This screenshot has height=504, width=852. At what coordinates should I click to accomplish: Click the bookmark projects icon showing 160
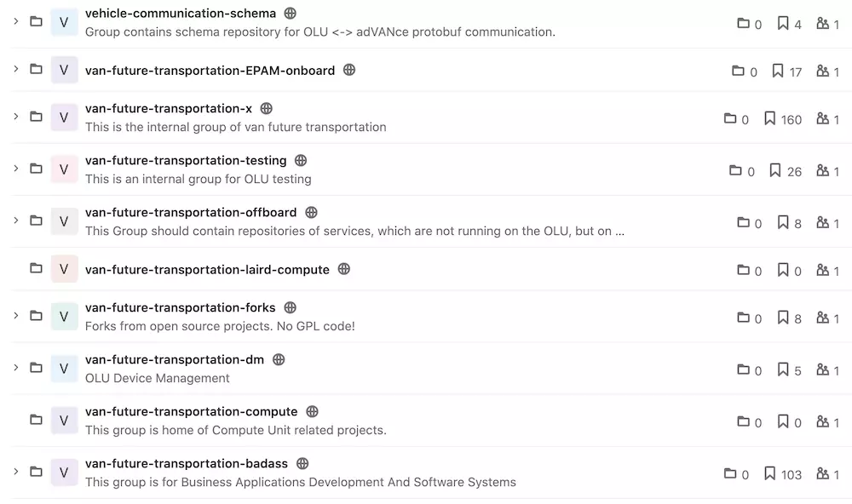769,118
